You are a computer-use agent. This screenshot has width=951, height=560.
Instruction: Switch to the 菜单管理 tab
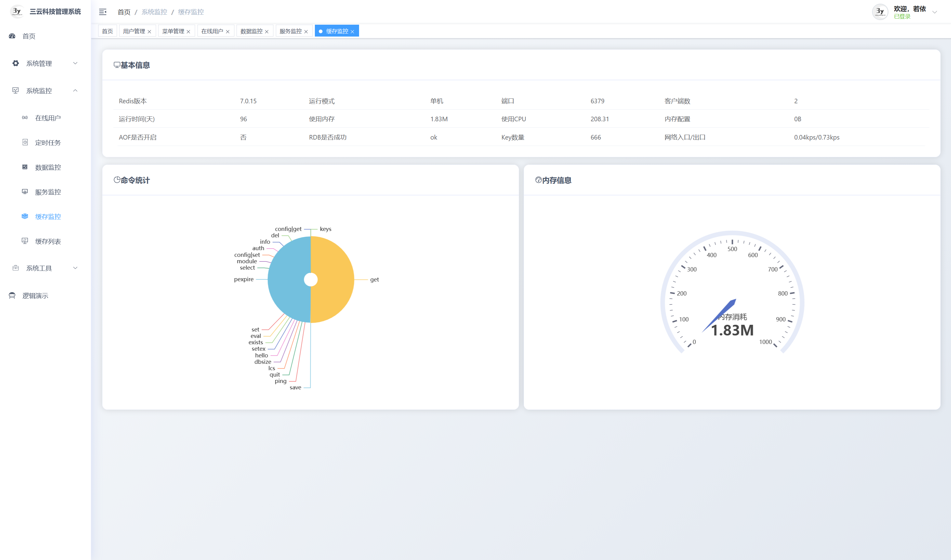click(173, 31)
